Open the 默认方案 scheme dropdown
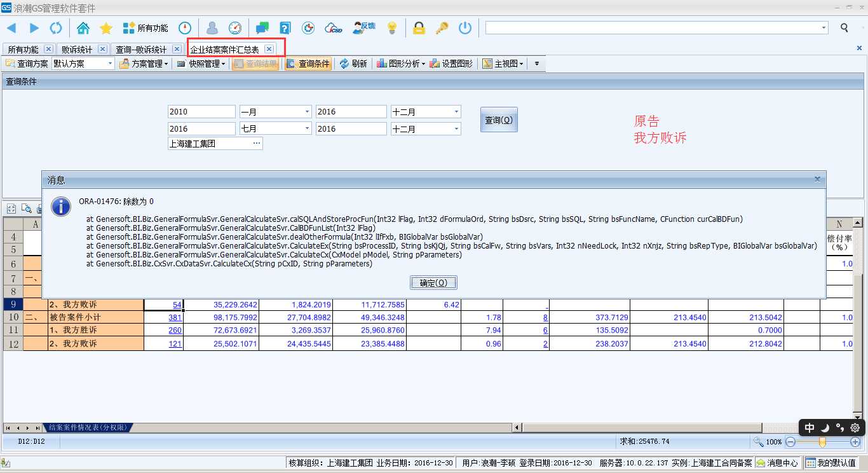The image size is (868, 473). click(x=110, y=64)
